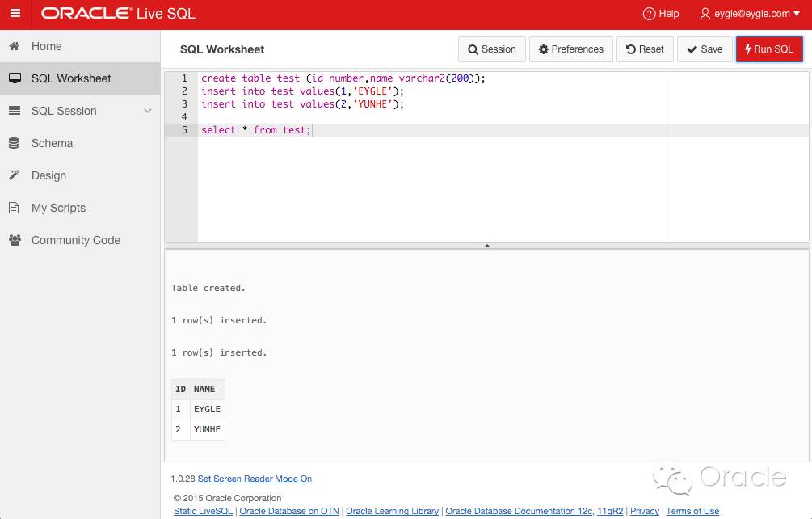Screen dimensions: 812x519
Task: Save the worksheet with Save button
Action: (x=705, y=49)
